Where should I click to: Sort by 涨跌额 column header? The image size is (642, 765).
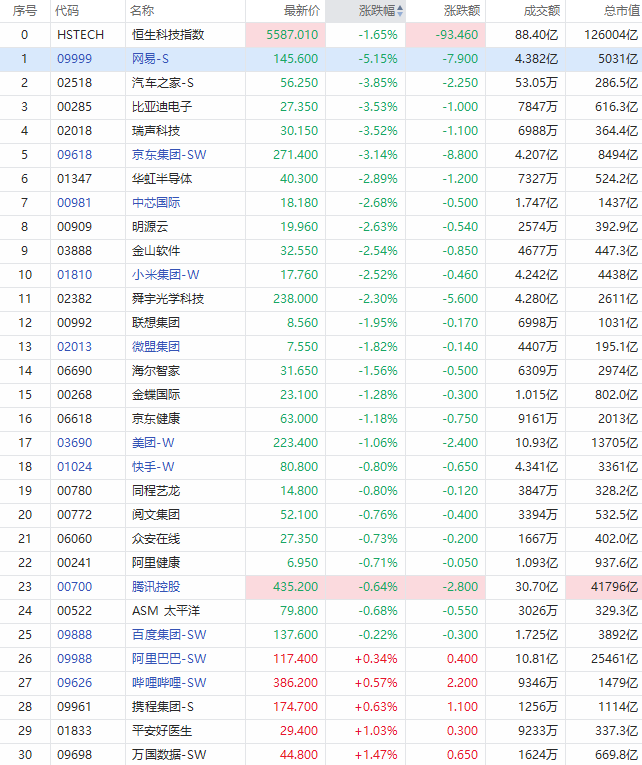(461, 11)
